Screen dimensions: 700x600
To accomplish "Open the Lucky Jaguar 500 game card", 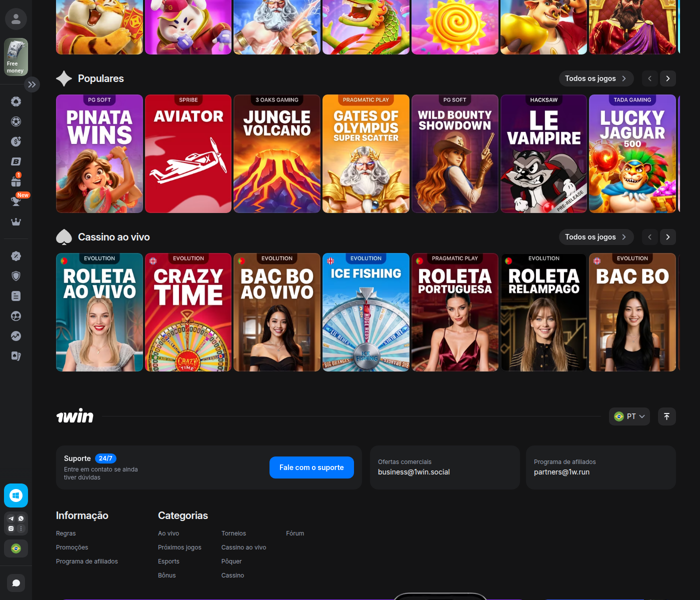I will [632, 154].
